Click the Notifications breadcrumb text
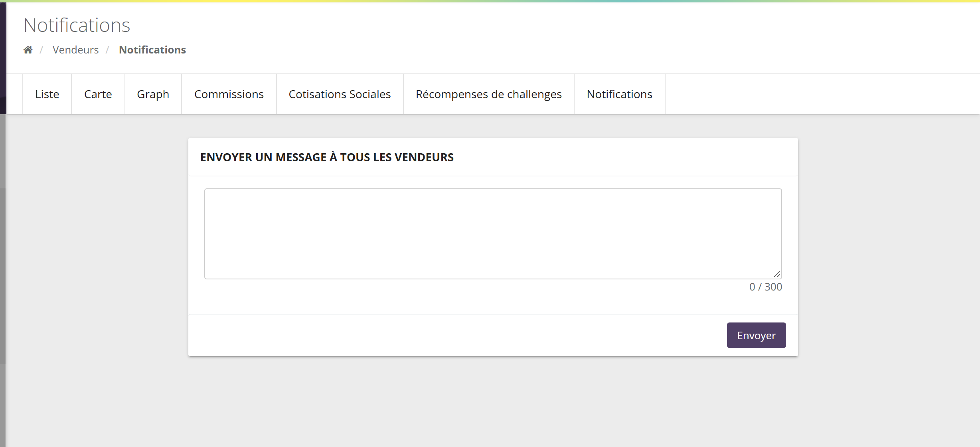Viewport: 980px width, 447px height. (152, 50)
